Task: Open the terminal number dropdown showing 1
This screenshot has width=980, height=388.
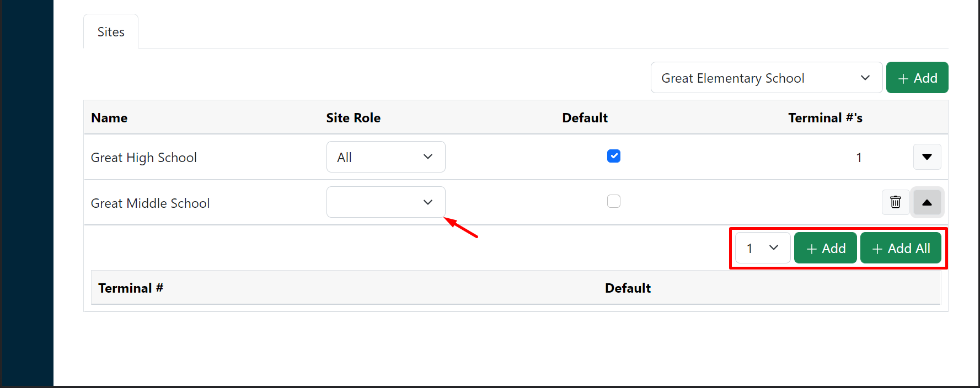Action: point(762,248)
